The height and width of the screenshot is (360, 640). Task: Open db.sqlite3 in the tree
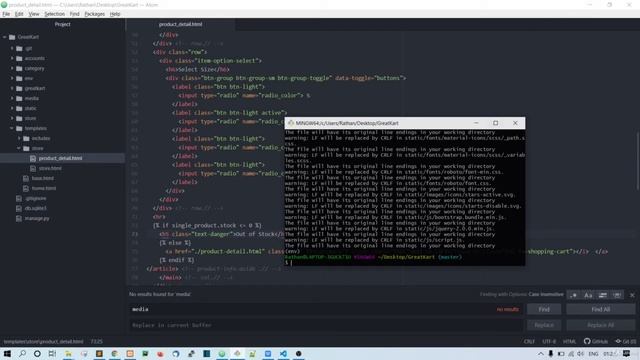(36, 208)
